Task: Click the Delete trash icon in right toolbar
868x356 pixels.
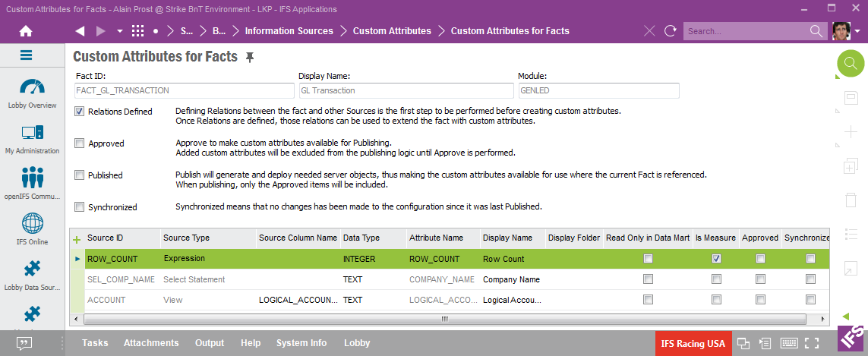Action: (x=851, y=200)
